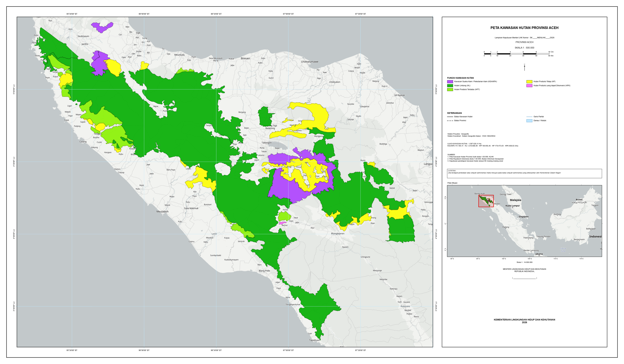
Task: Click 'Medan' in the inset map
Action: coord(497,204)
